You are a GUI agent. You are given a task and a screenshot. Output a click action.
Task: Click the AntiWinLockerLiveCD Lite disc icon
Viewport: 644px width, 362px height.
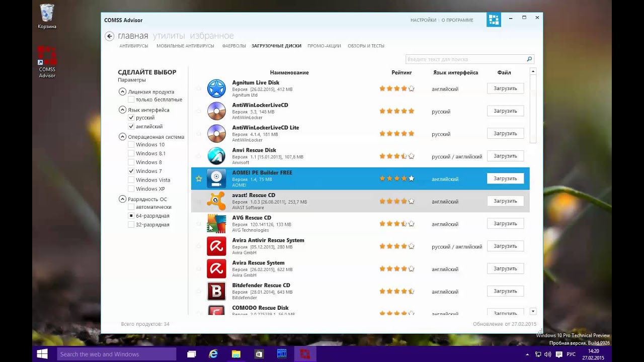tap(216, 134)
